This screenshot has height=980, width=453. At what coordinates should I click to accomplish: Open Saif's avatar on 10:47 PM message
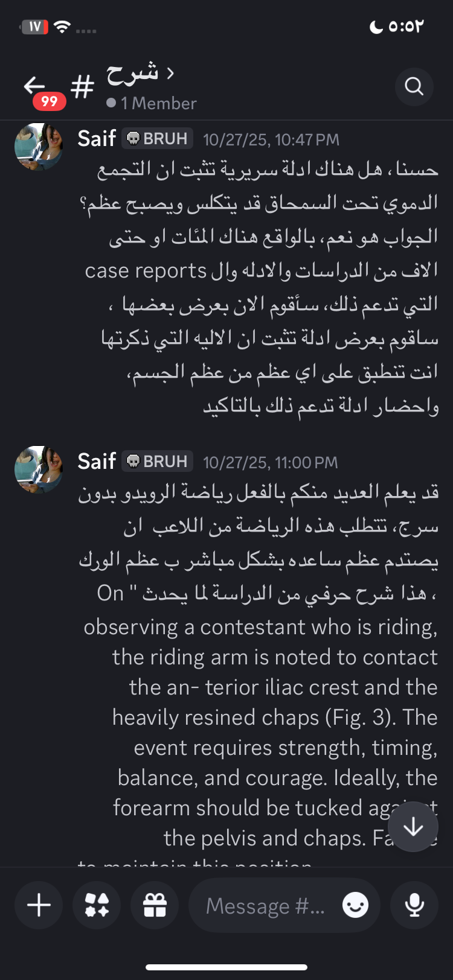[39, 147]
